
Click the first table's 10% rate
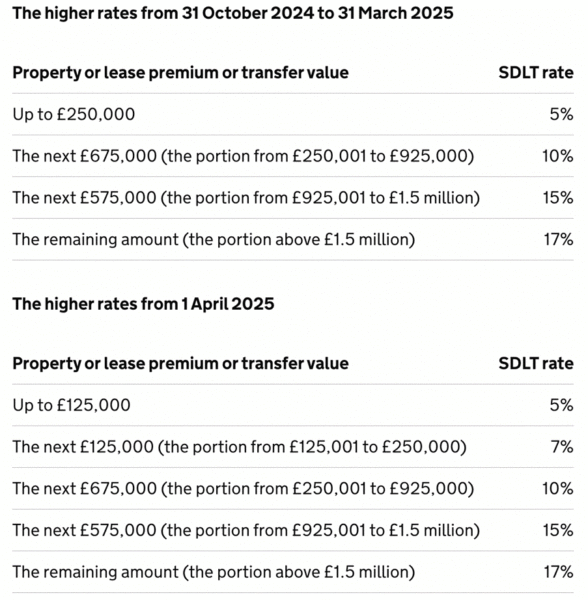point(558,156)
